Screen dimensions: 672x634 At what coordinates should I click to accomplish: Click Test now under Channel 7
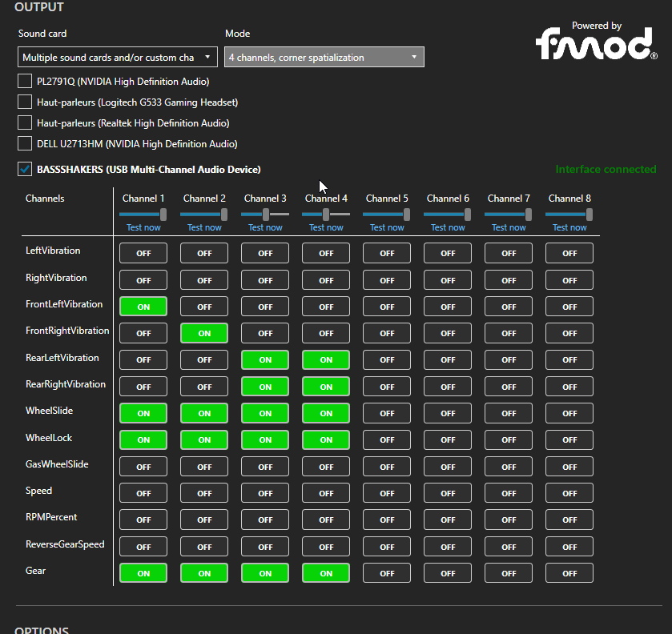click(x=509, y=227)
